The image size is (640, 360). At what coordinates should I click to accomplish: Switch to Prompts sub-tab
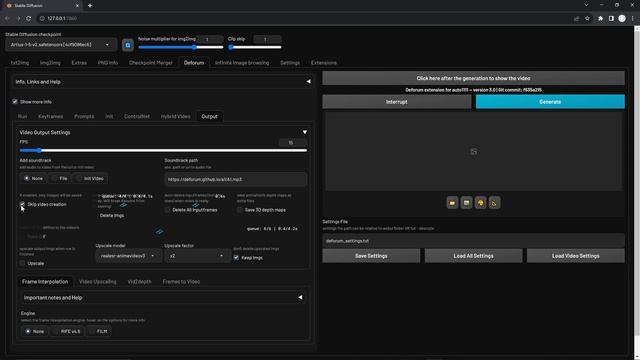84,116
